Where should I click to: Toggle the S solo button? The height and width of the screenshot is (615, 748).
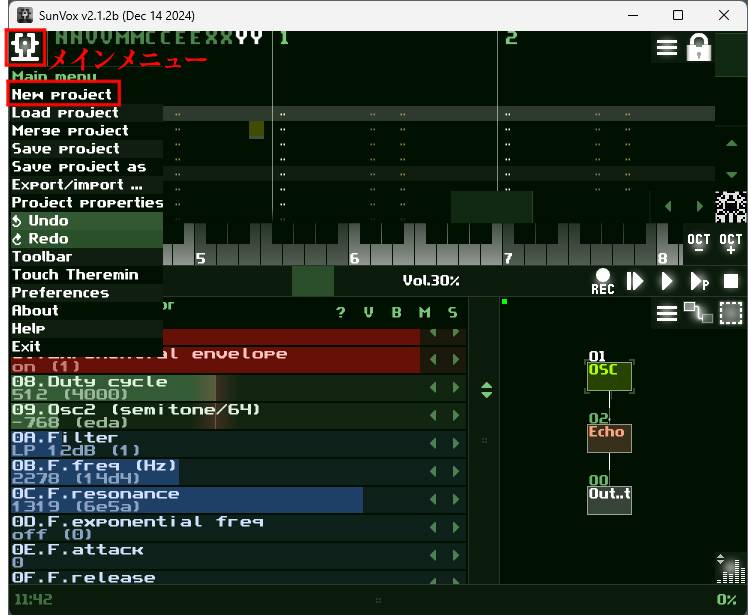pyautogui.click(x=453, y=313)
